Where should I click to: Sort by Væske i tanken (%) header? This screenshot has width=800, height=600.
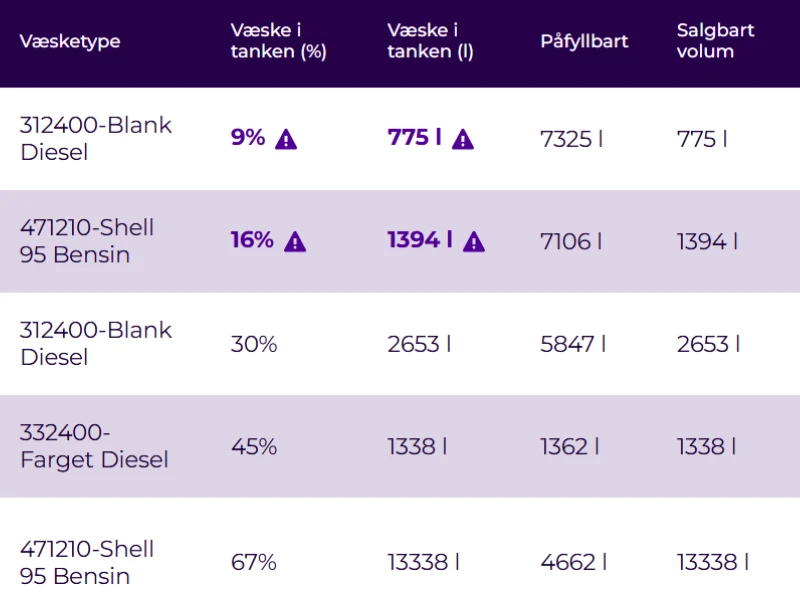click(x=278, y=41)
